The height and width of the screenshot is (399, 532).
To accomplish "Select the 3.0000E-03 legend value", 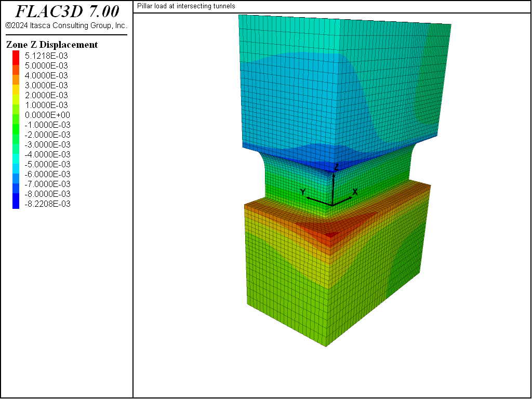I will click(46, 85).
